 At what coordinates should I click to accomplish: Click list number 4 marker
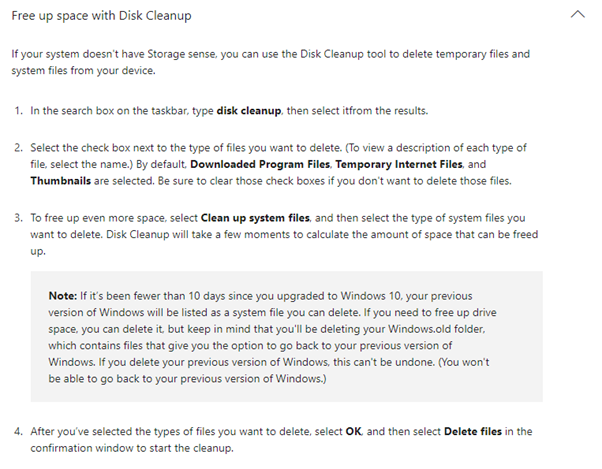tap(19, 431)
